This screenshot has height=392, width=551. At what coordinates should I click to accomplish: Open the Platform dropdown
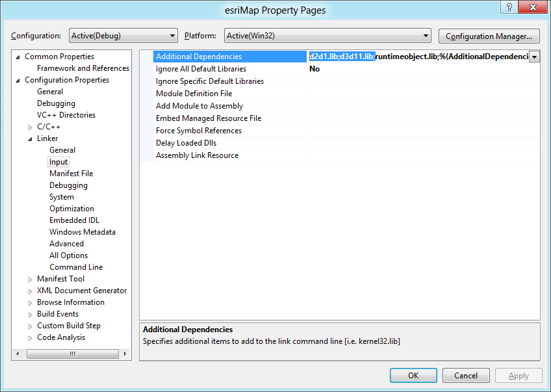coord(327,36)
